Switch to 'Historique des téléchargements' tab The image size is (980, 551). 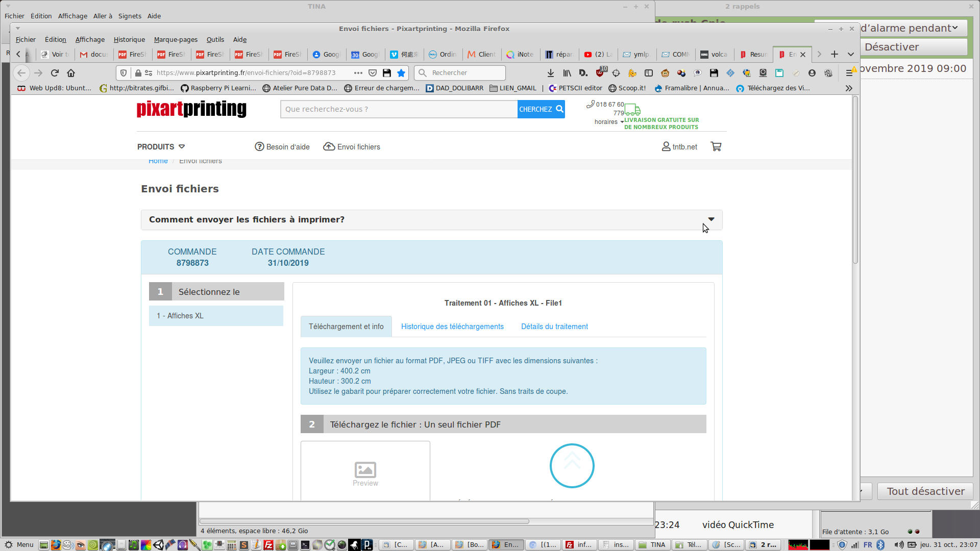tap(452, 327)
